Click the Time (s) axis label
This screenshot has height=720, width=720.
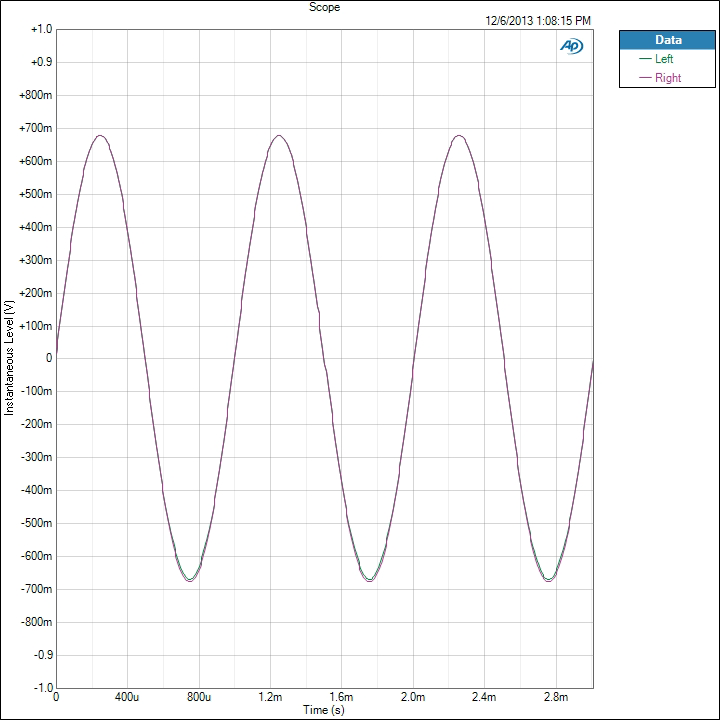(x=325, y=709)
